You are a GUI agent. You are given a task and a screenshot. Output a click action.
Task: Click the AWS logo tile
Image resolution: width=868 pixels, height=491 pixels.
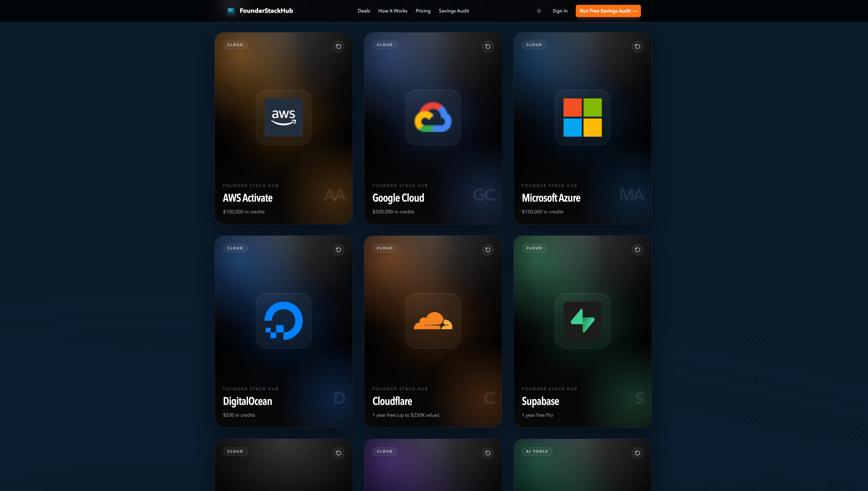283,117
